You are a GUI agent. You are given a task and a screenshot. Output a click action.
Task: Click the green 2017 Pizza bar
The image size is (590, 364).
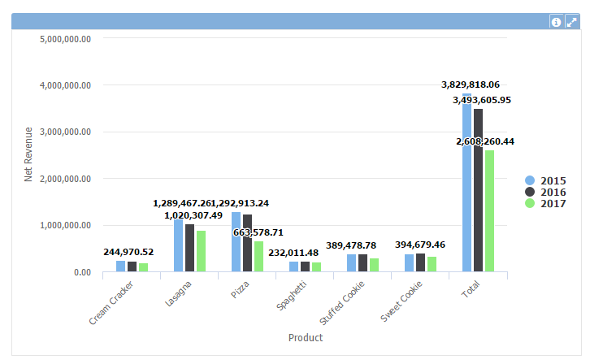(x=258, y=256)
